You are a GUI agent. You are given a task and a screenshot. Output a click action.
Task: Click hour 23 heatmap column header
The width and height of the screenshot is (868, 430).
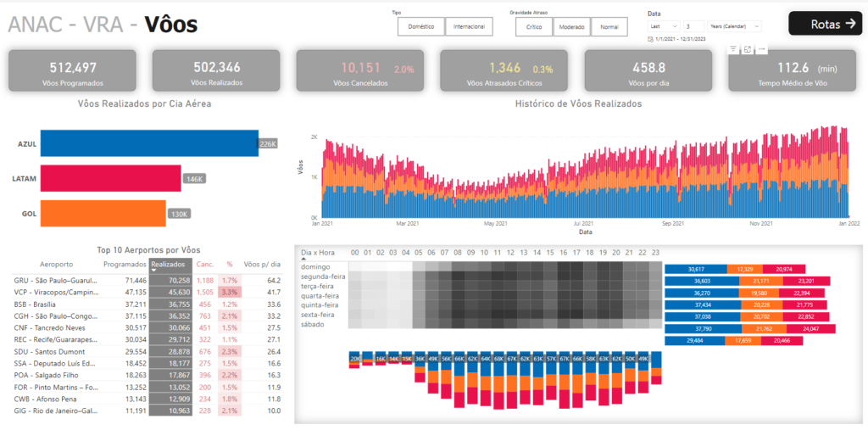click(655, 253)
